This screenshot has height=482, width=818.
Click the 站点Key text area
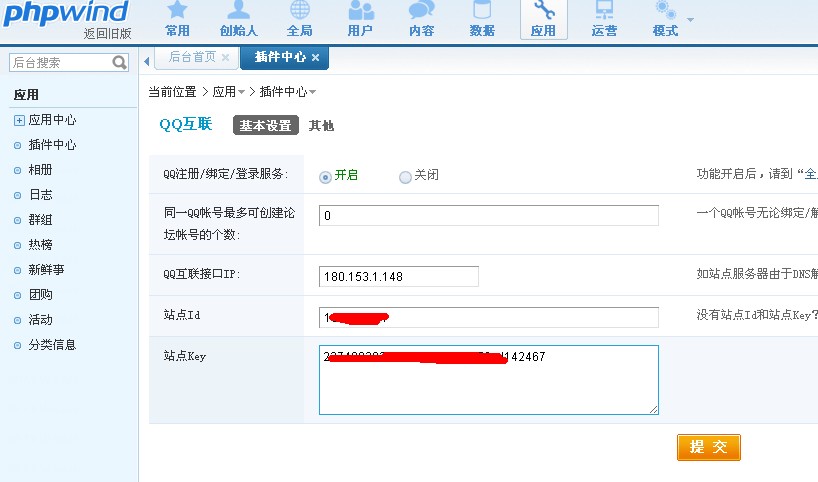click(489, 380)
